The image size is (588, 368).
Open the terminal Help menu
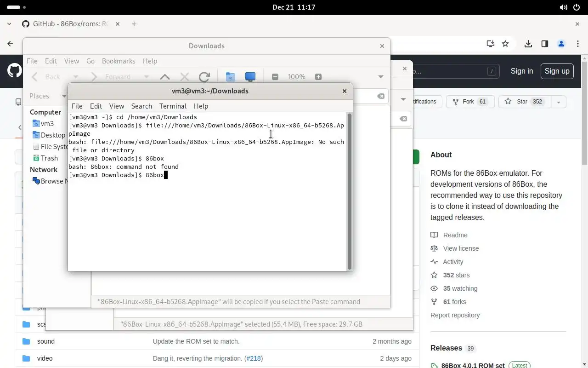(201, 106)
